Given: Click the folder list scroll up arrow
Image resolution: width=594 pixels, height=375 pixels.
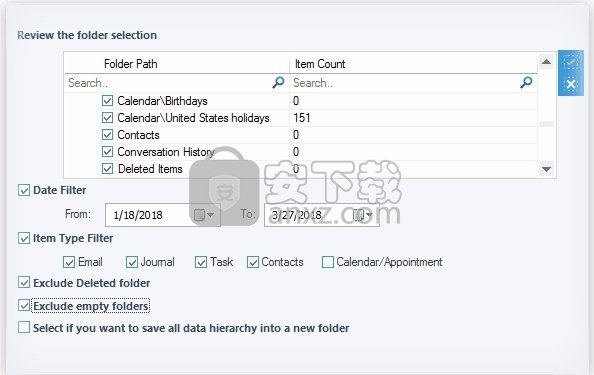Looking at the screenshot, I should (546, 62).
